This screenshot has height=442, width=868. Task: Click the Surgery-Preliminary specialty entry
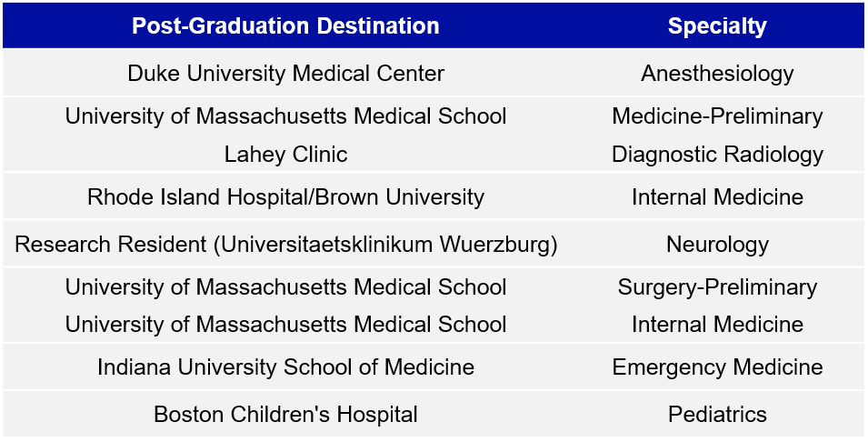[717, 287]
